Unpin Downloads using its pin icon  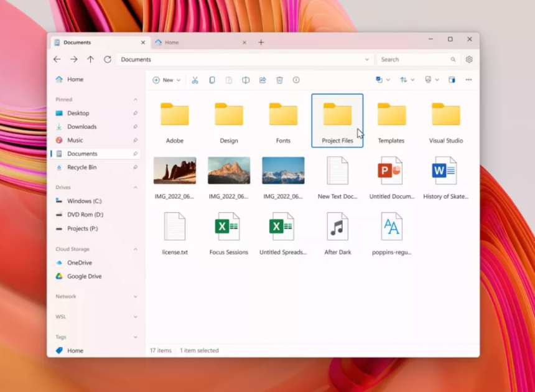click(136, 126)
